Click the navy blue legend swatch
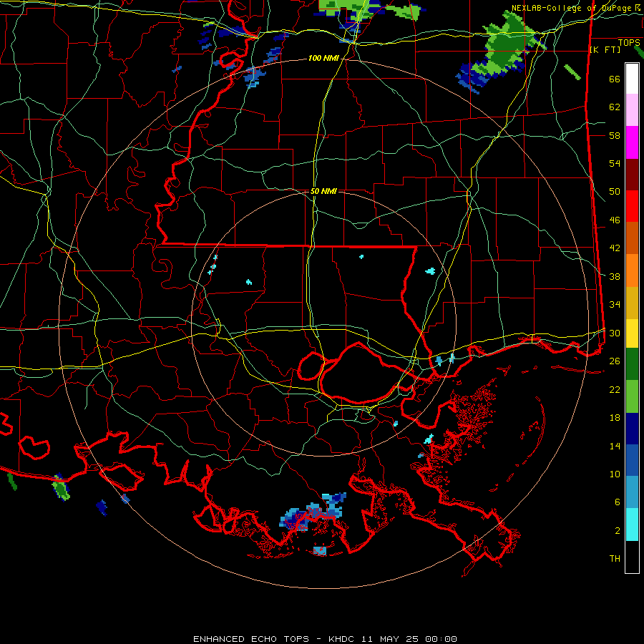This screenshot has width=644, height=644. [x=632, y=429]
